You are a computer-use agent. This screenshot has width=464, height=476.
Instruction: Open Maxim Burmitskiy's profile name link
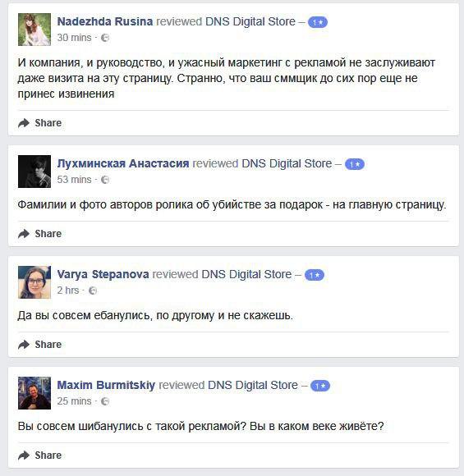[106, 385]
